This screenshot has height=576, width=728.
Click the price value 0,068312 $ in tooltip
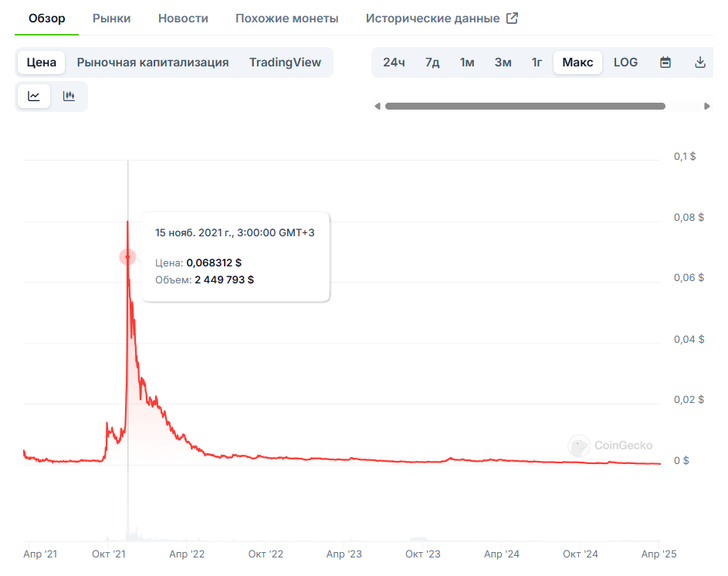click(x=214, y=263)
